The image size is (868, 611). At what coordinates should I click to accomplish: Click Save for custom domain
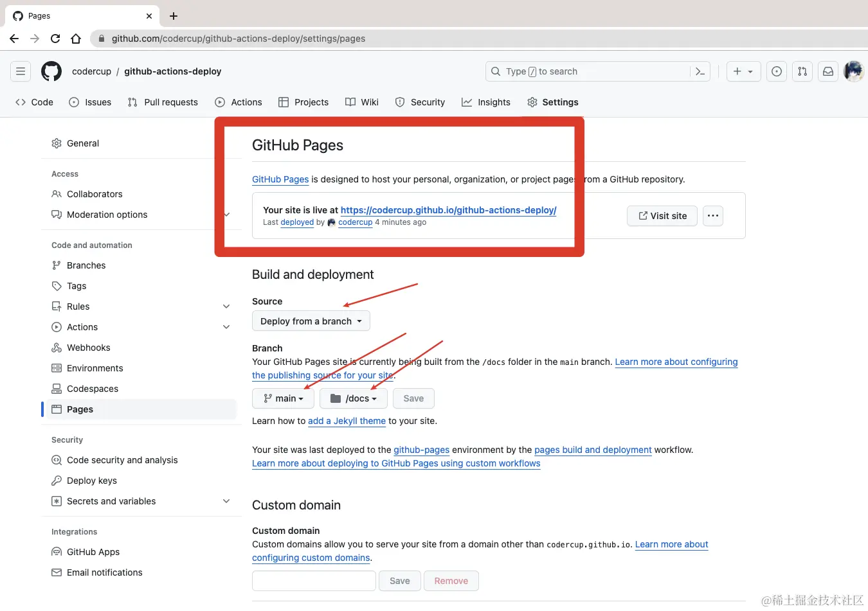point(399,581)
